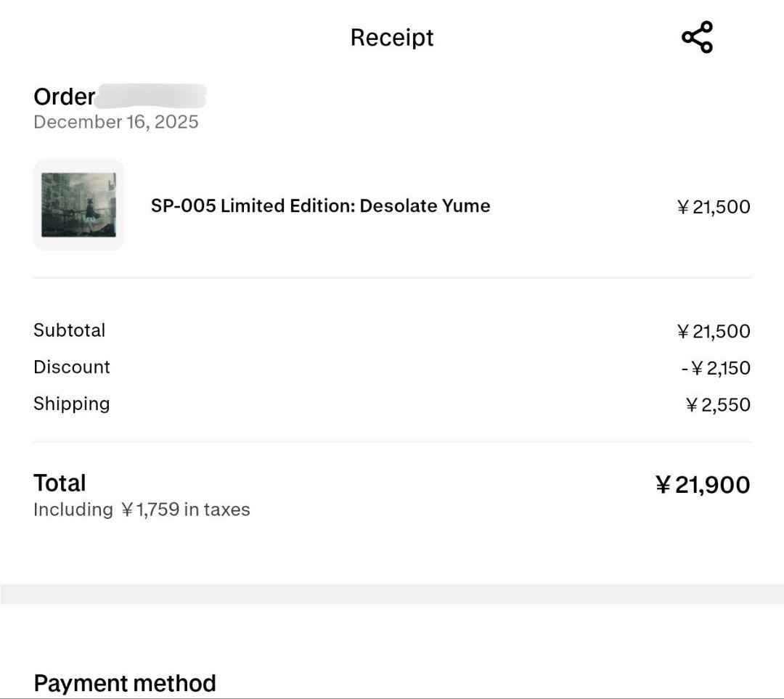
Task: Click the discount amount -¥2,150
Action: click(x=715, y=368)
